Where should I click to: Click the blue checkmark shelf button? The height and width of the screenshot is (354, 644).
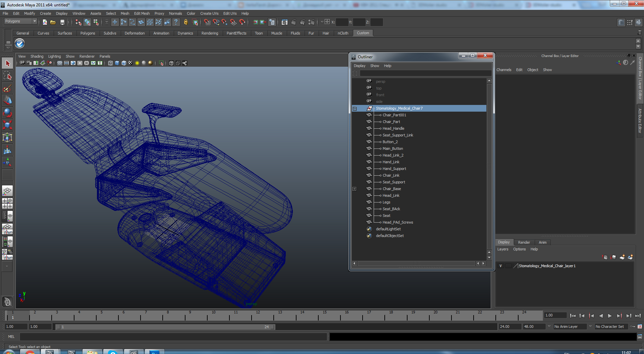click(20, 44)
